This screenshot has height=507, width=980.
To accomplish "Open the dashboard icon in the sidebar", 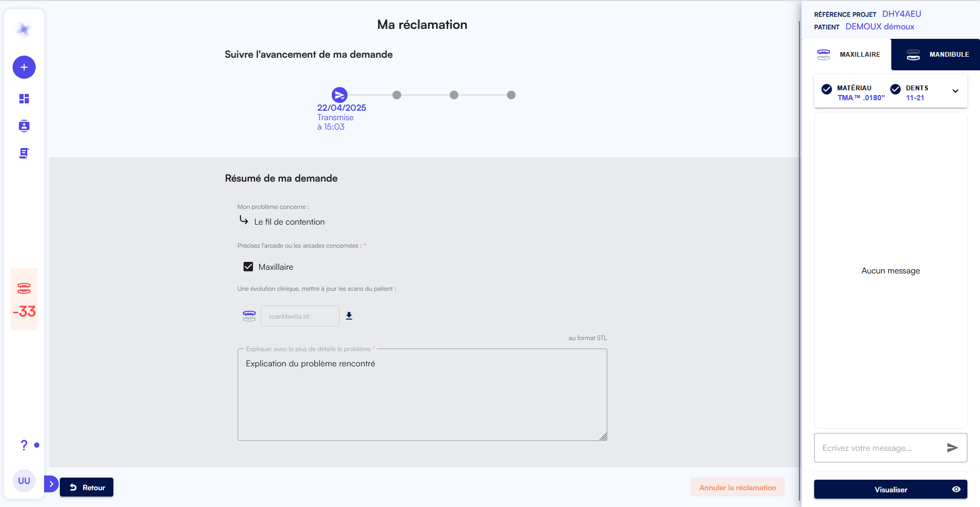I will pyautogui.click(x=24, y=99).
